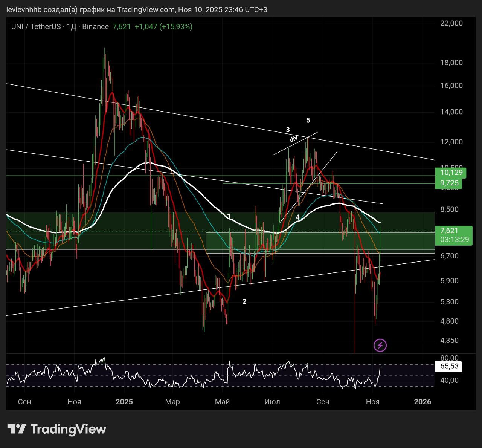The width and height of the screenshot is (482, 448).
Task: Select the 9,725 green price level tag
Action: 449,183
